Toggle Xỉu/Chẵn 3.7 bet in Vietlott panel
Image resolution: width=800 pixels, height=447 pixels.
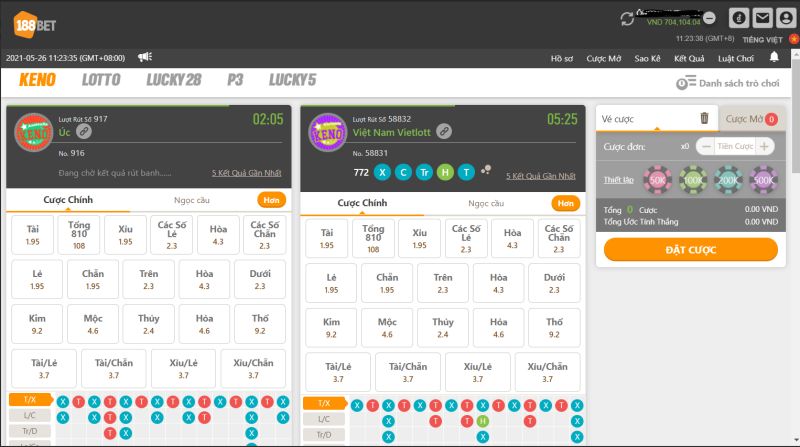click(547, 372)
